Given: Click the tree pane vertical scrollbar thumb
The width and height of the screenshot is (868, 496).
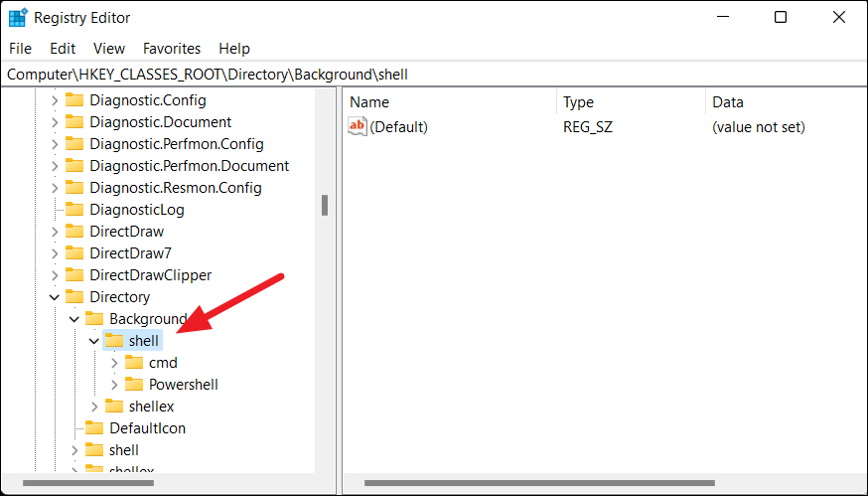Looking at the screenshot, I should pos(324,205).
